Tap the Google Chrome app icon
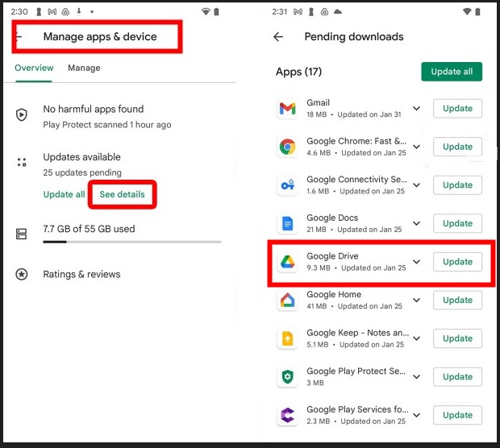 (287, 147)
